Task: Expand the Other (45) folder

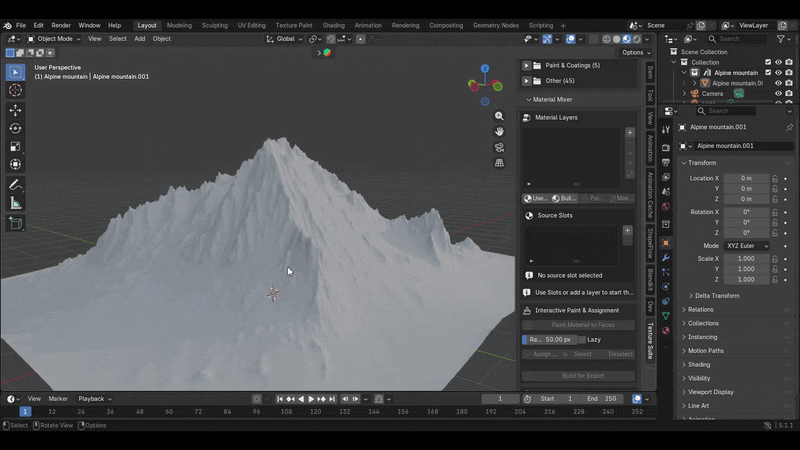Action: [x=526, y=81]
